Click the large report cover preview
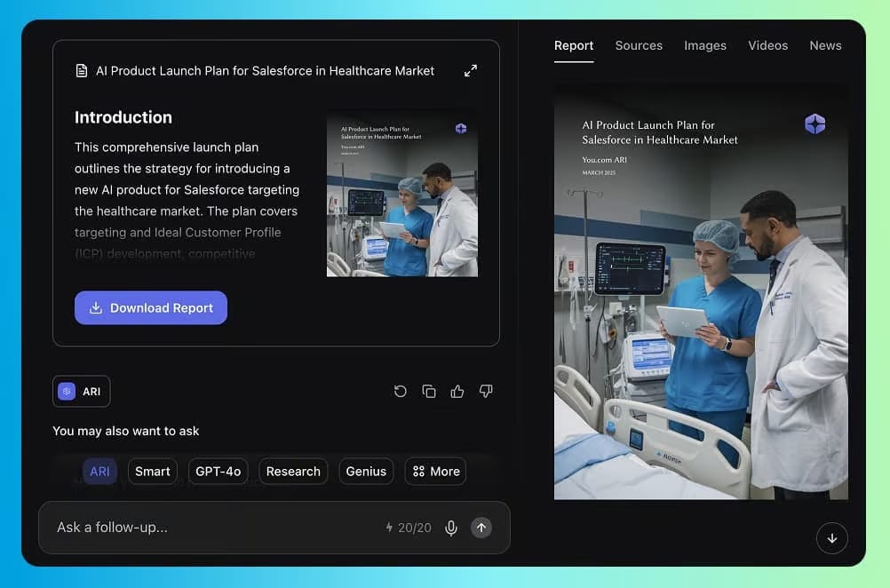Image resolution: width=890 pixels, height=588 pixels. tap(701, 292)
